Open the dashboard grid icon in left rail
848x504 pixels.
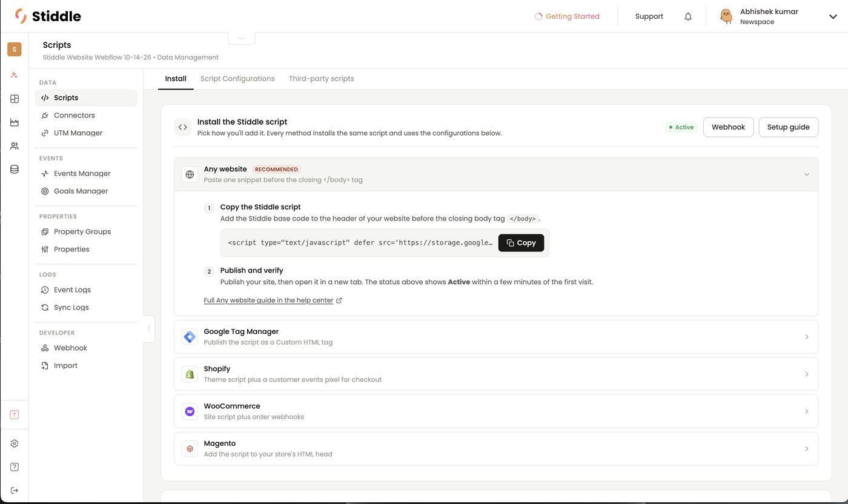pyautogui.click(x=15, y=99)
